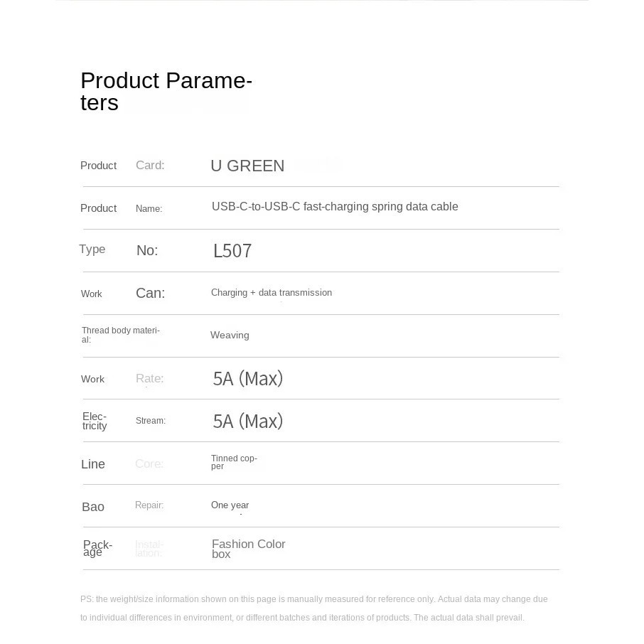Screen dimensions: 644x644
Task: Select the USB-C-to-USB-C cable name text
Action: [x=335, y=207]
